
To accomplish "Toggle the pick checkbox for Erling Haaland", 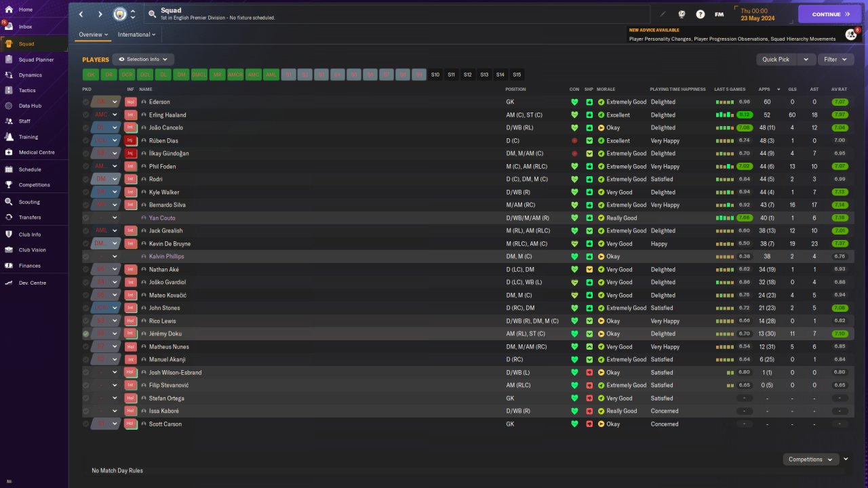I will (86, 115).
